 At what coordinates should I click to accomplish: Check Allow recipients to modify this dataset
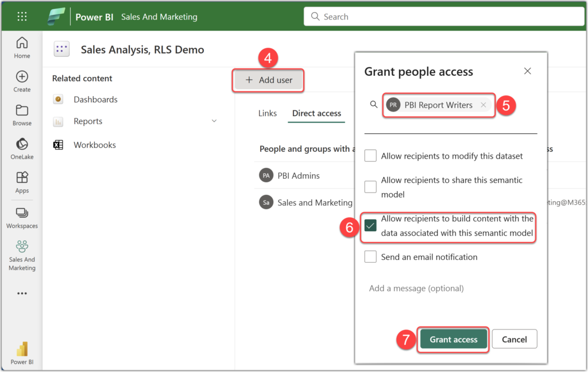coord(370,155)
